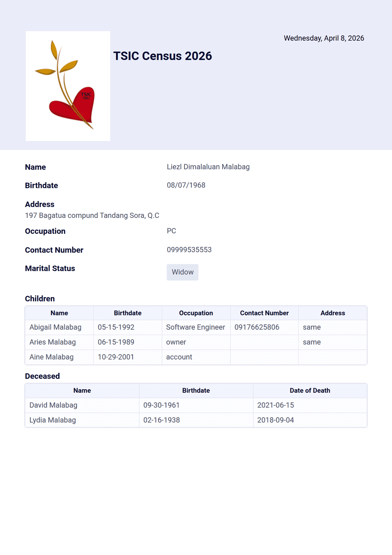
Task: Click Aine Malabag's birthdate 10-29-2001
Action: click(x=116, y=357)
